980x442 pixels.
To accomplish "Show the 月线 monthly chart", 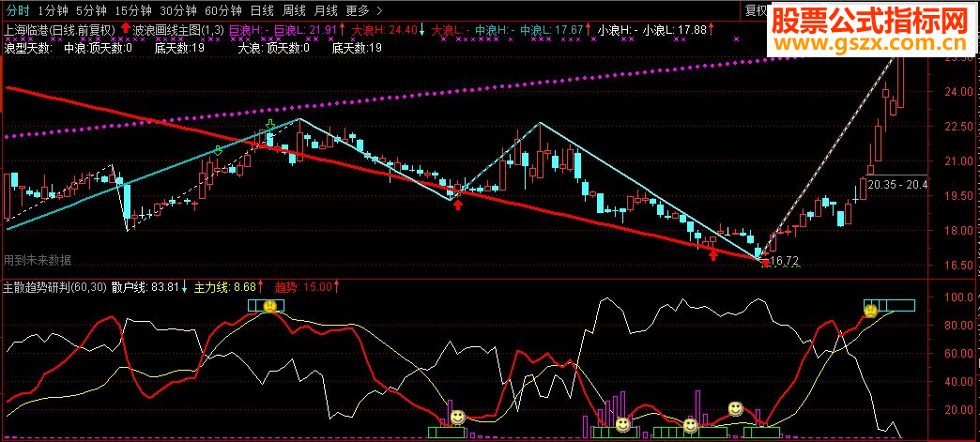I will (327, 10).
